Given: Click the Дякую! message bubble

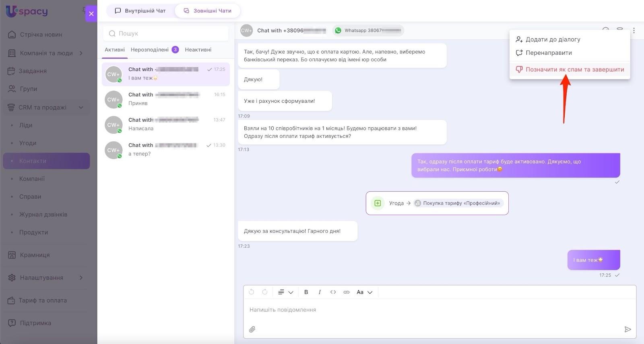Looking at the screenshot, I should coord(259,79).
